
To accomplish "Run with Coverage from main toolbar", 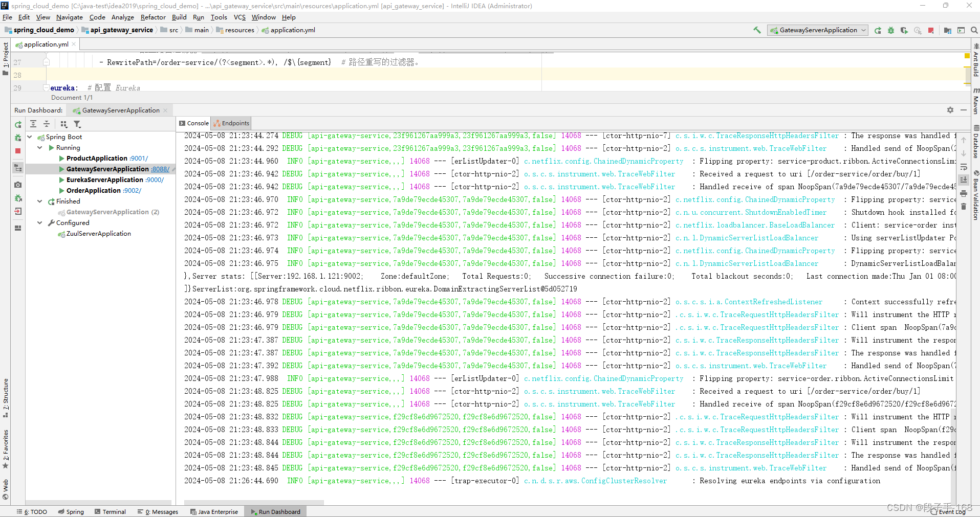I will pos(904,30).
